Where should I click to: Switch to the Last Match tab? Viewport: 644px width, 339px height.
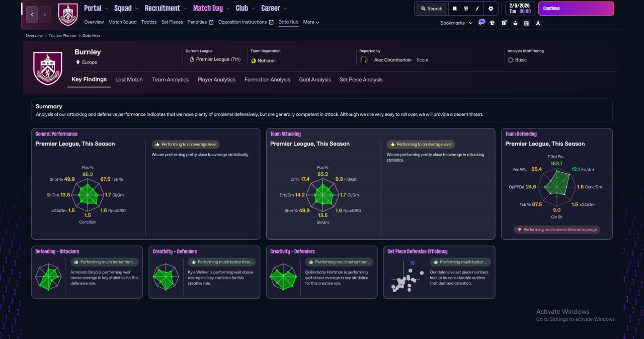point(129,80)
